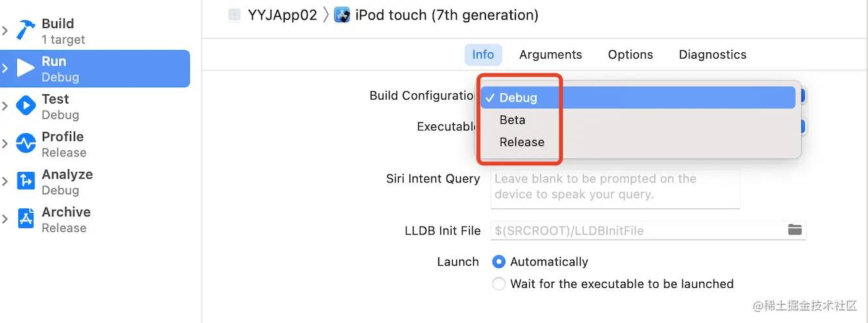Expand the Build scheme action
Viewport: 868px width, 323px height.
[5, 31]
